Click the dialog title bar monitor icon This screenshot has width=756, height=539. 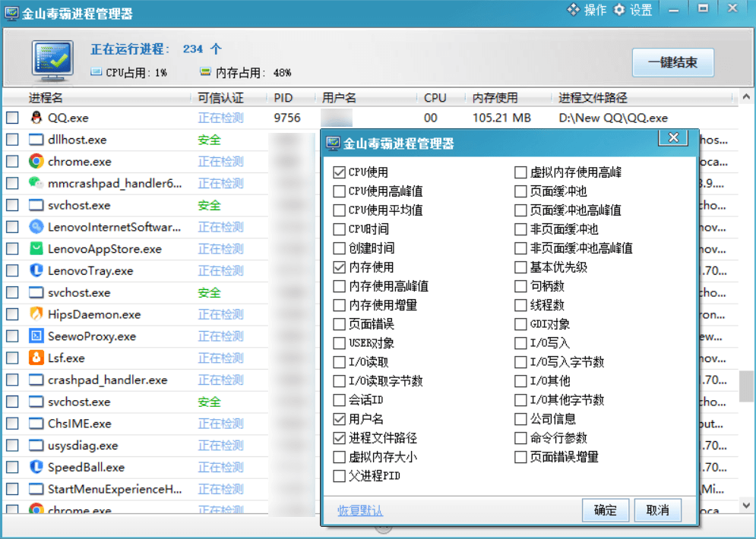[x=333, y=143]
